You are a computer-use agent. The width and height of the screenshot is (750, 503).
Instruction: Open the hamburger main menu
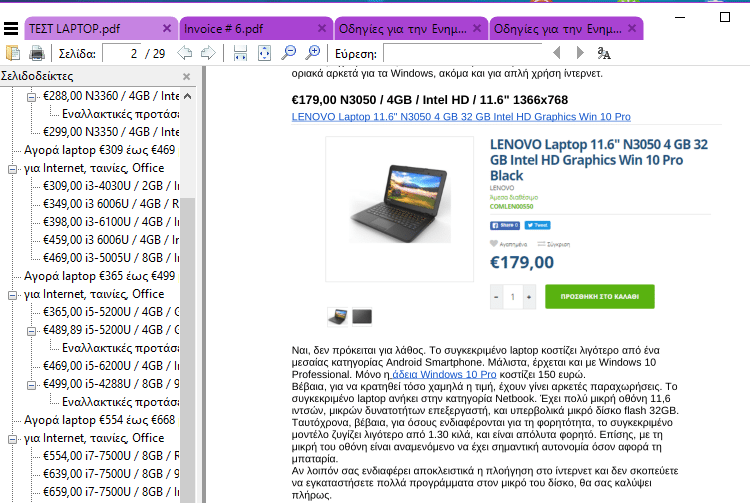click(11, 29)
